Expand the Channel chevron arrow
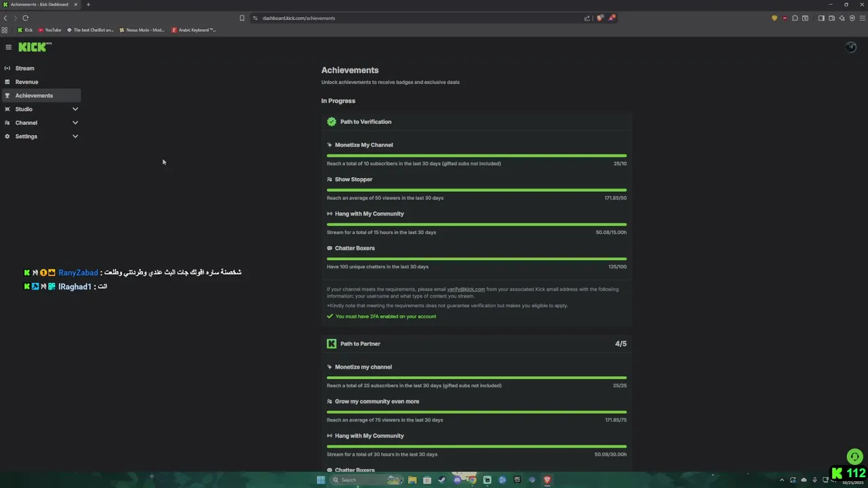The width and height of the screenshot is (868, 488). (75, 123)
